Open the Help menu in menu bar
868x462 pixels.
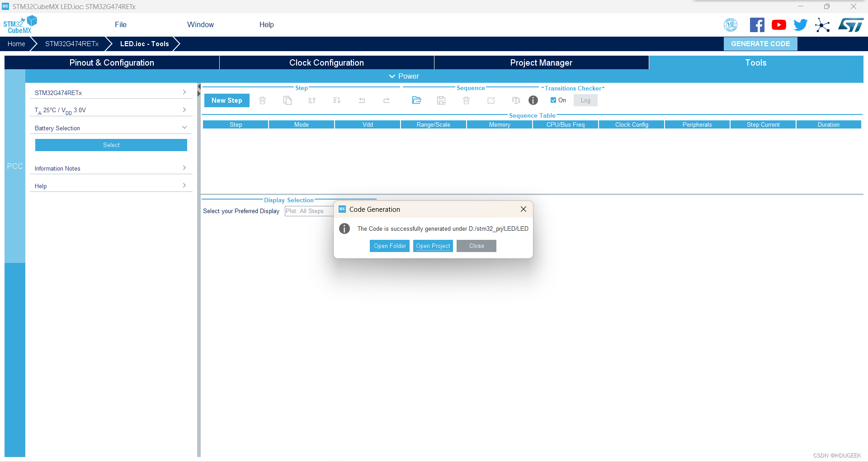pyautogui.click(x=267, y=24)
